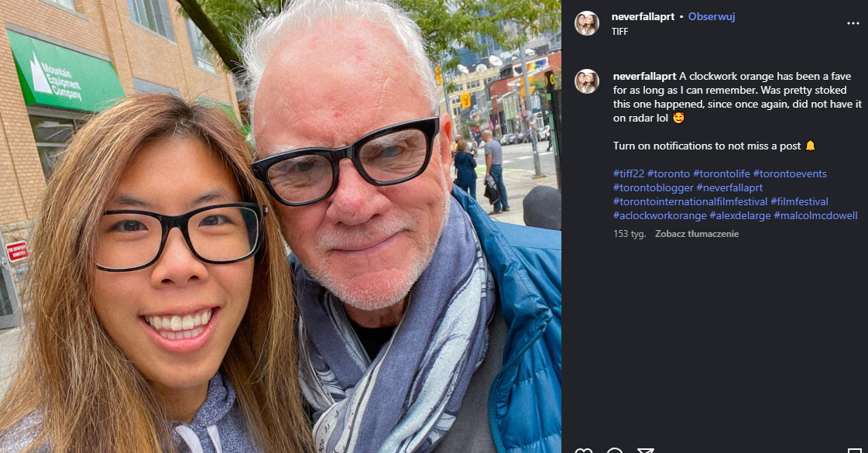Click neverfallaprt avatar in post header
The height and width of the screenshot is (453, 868).
587,23
